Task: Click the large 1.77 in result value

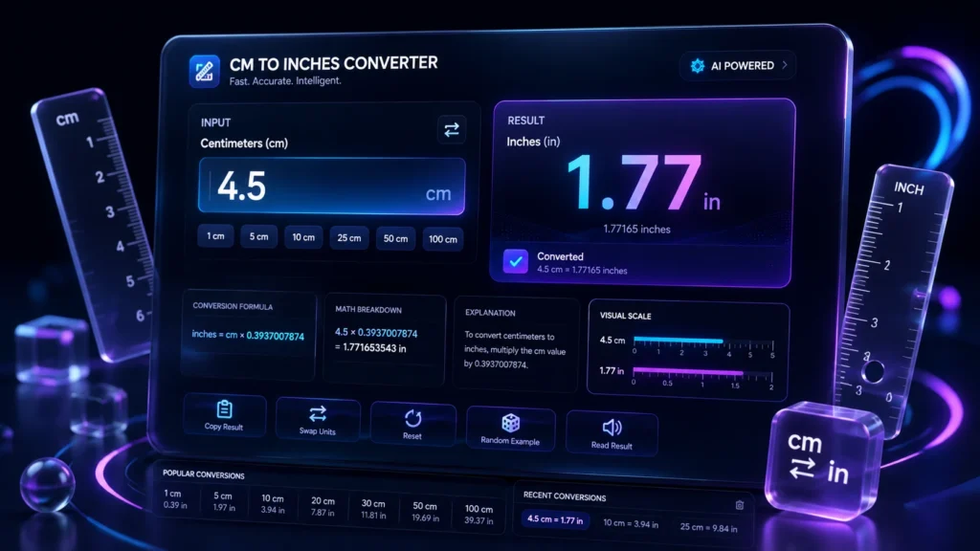Action: (644, 183)
